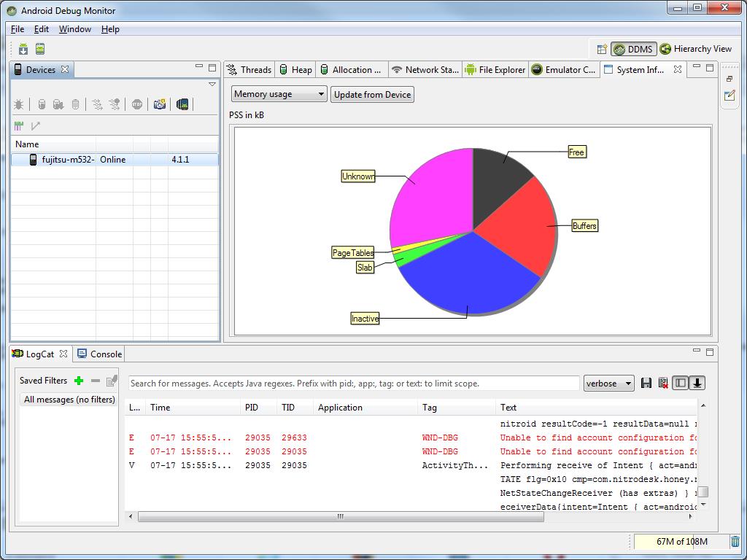
Task: Click the debug selected process bug icon
Action: click(x=18, y=104)
